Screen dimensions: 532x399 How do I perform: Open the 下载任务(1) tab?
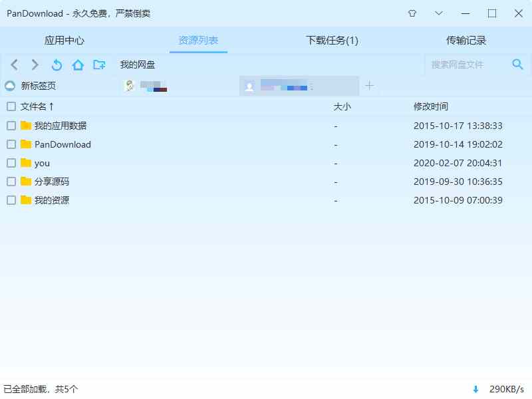pos(332,41)
